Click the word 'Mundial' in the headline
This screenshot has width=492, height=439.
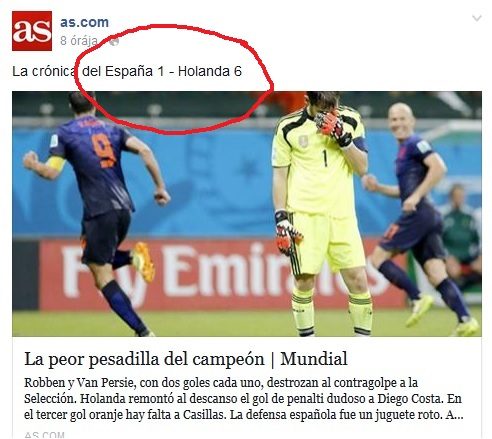click(314, 359)
